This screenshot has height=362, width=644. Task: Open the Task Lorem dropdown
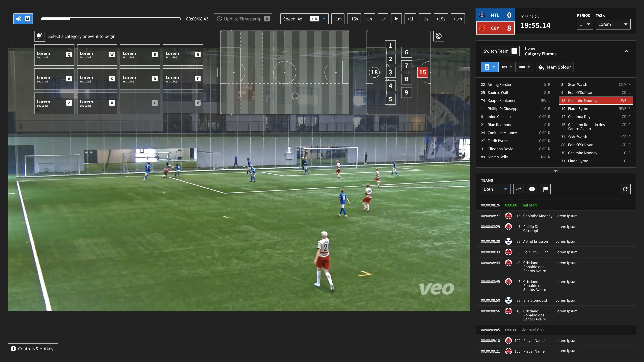click(x=613, y=24)
